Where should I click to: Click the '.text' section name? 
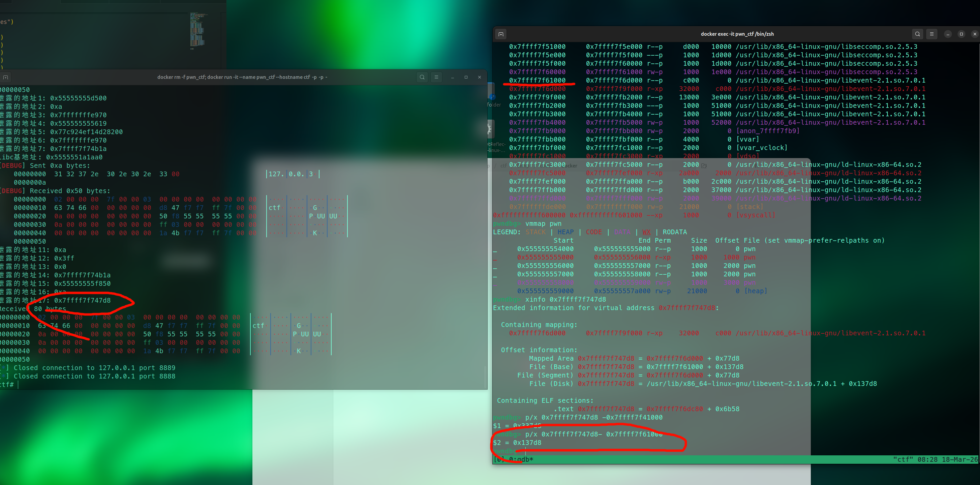[x=563, y=409]
